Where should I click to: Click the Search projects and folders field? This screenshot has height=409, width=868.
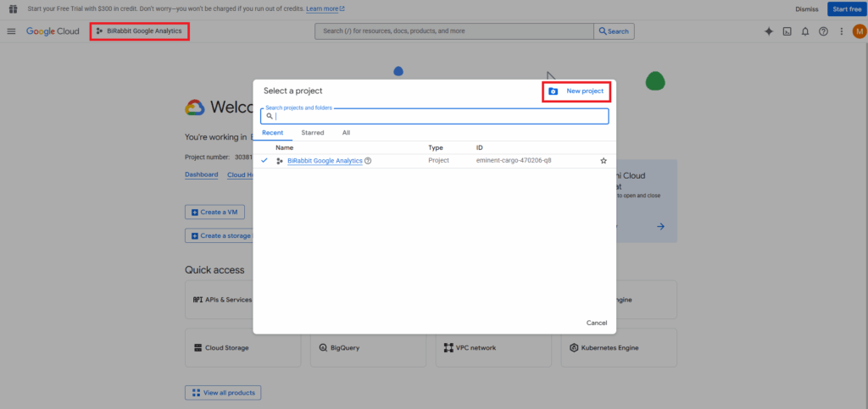(435, 116)
